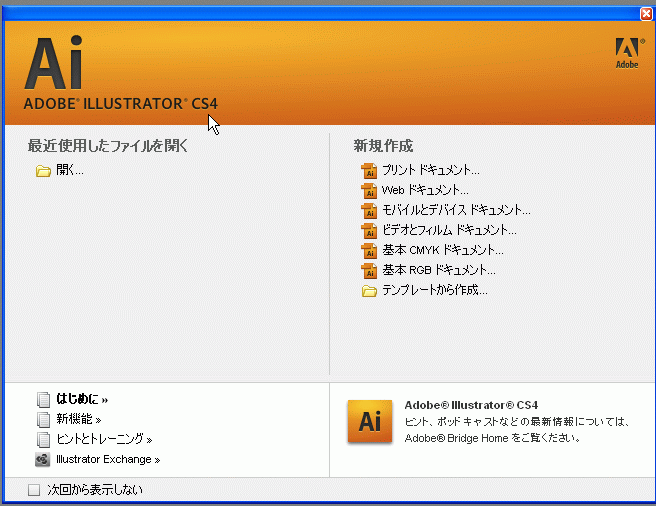Open the Illustrator Exchange » link
This screenshot has width=656, height=506.
[108, 460]
